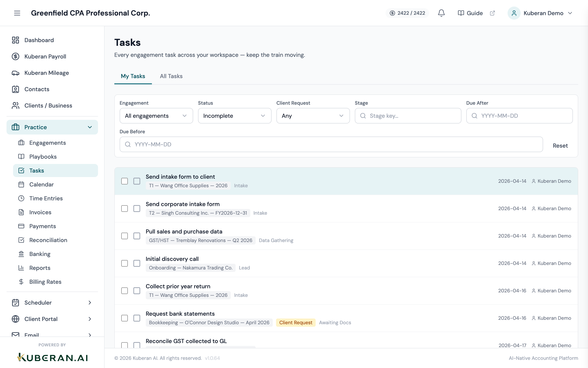Open Contacts from the sidebar
Image resolution: width=588 pixels, height=368 pixels.
(x=52, y=89)
